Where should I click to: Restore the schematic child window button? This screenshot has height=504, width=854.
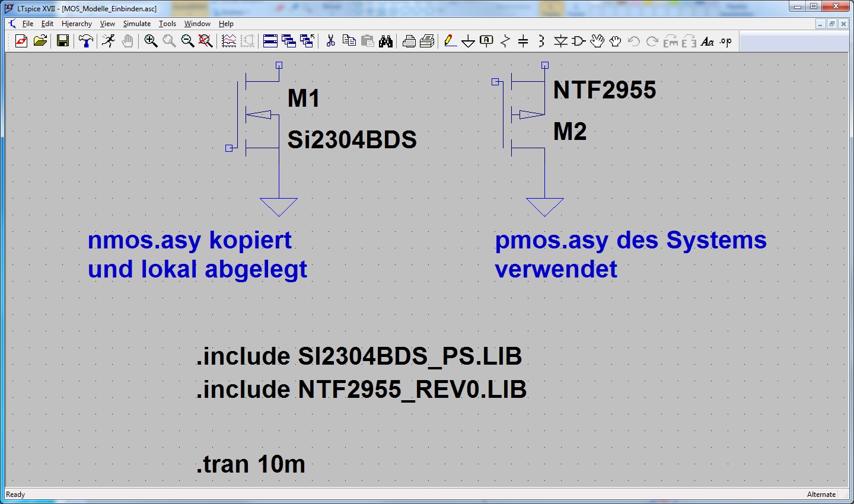click(x=832, y=24)
